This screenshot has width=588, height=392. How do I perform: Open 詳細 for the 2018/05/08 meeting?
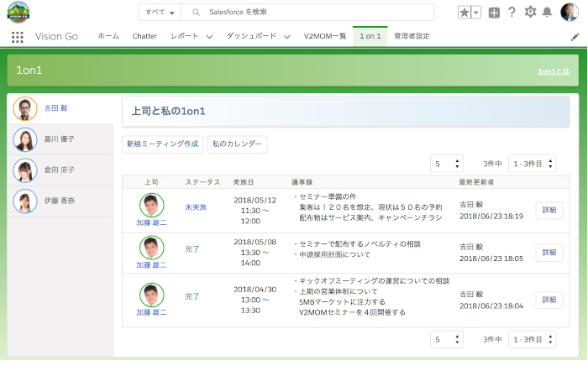coord(549,253)
